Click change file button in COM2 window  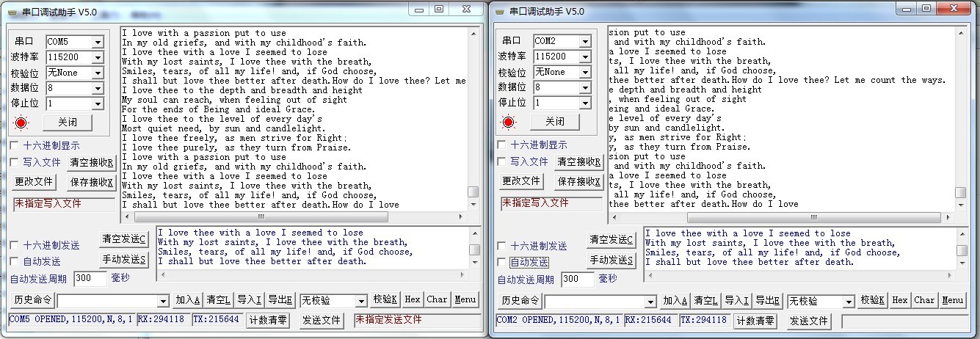(521, 181)
